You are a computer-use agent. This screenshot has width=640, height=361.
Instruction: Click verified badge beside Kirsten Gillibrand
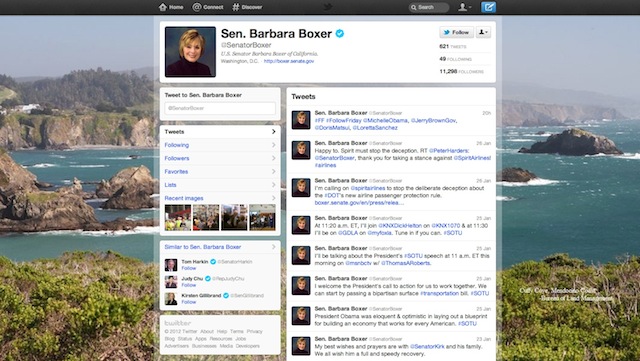point(226,295)
